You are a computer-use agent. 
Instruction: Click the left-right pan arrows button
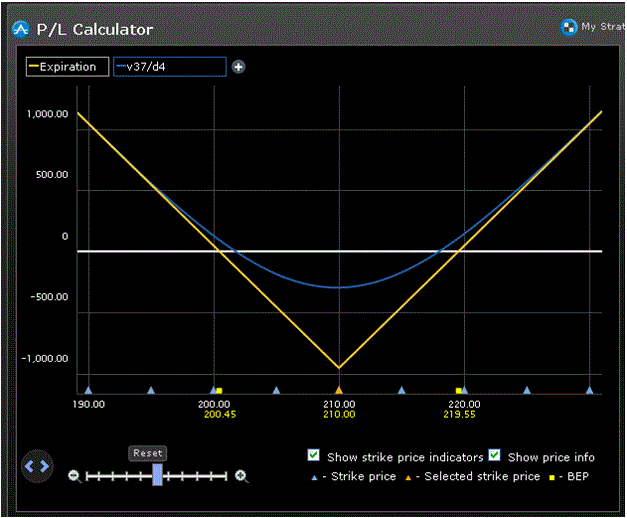point(36,465)
